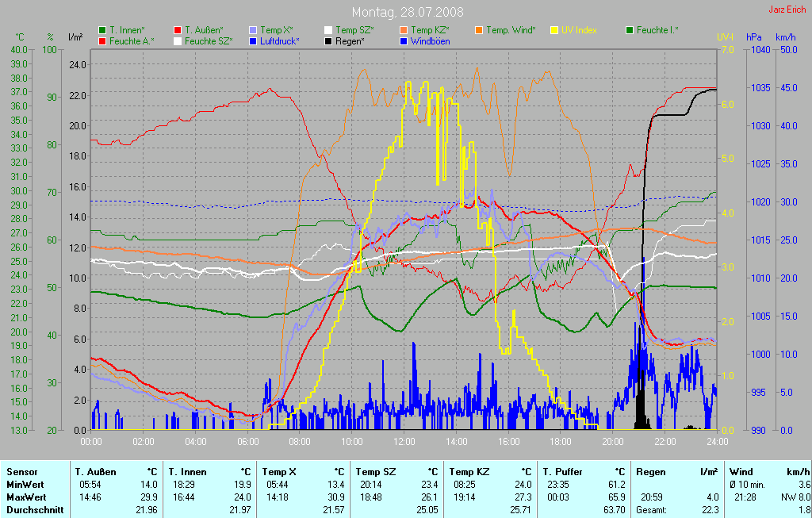Click the 24.0 rain axis value
Image resolution: width=812 pixels, height=518 pixels.
[78, 65]
